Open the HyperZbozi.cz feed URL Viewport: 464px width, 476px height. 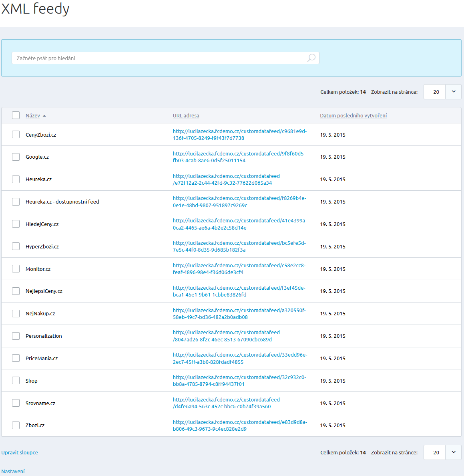(239, 246)
